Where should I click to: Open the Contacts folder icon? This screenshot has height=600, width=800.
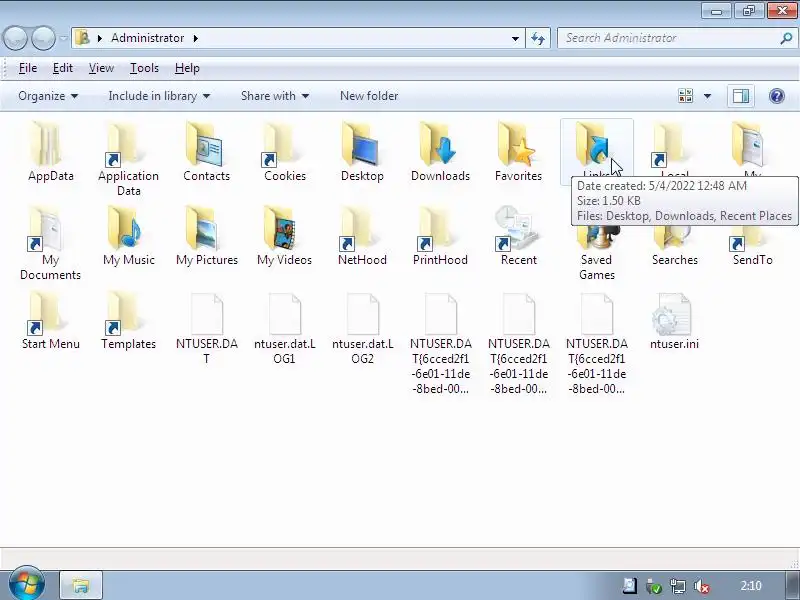click(x=206, y=145)
